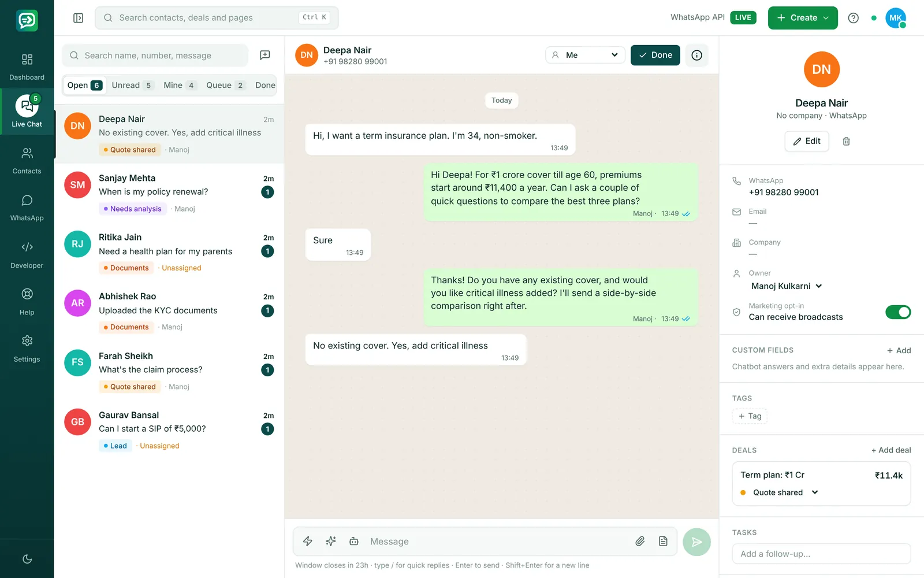The width and height of the screenshot is (924, 578).
Task: Open message templates document icon
Action: pyautogui.click(x=663, y=541)
